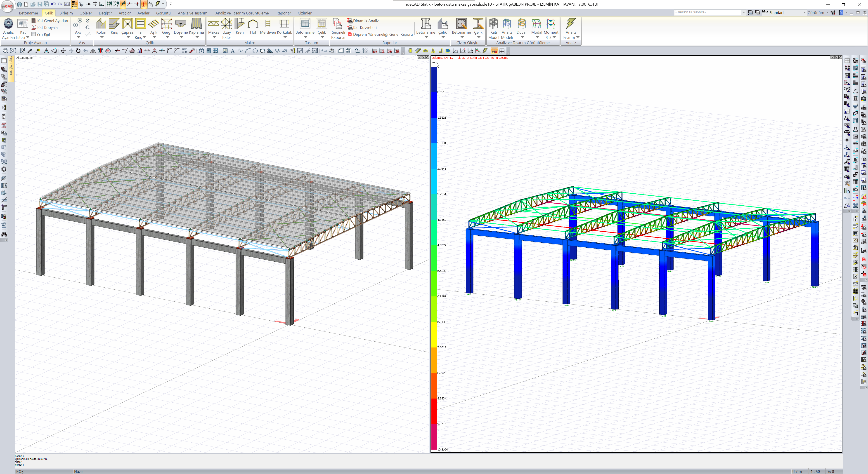
Task: Enable the Yarı Rijit checkbox
Action: click(34, 34)
